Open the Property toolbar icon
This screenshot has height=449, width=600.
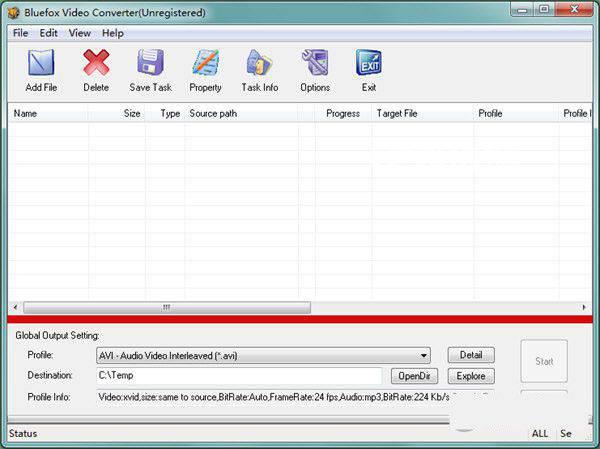coord(205,62)
